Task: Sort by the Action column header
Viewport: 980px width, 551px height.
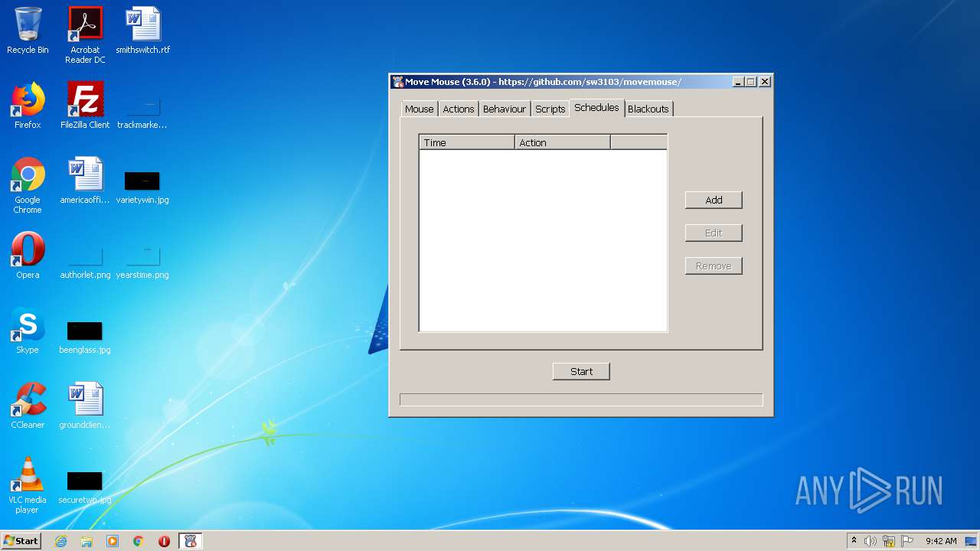Action: [562, 142]
